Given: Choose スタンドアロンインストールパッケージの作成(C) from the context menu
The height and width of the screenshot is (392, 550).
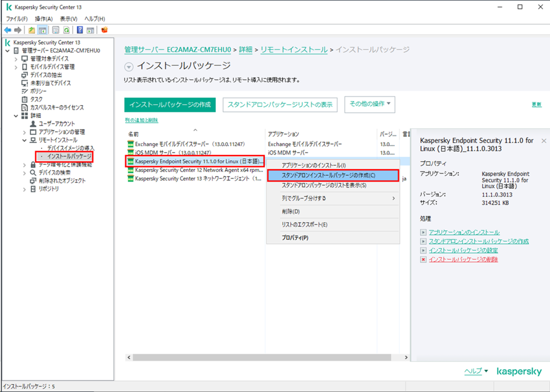Looking at the screenshot, I should (333, 175).
